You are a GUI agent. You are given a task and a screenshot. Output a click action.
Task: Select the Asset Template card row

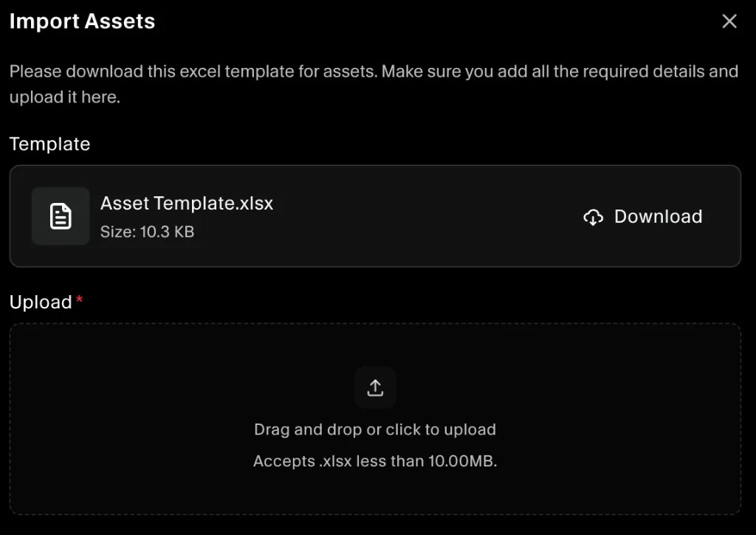375,215
